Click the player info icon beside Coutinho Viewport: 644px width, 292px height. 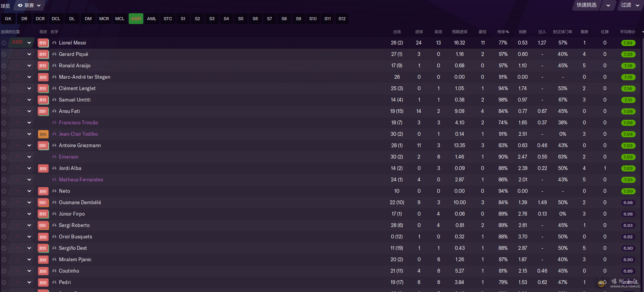coord(54,271)
